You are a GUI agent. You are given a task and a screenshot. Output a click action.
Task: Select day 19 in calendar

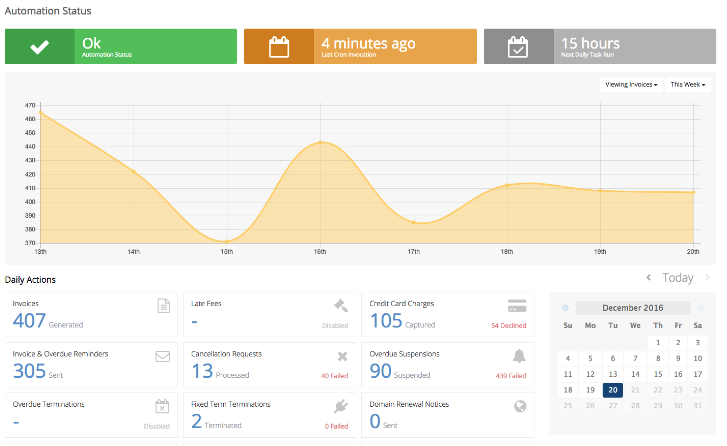click(x=590, y=390)
